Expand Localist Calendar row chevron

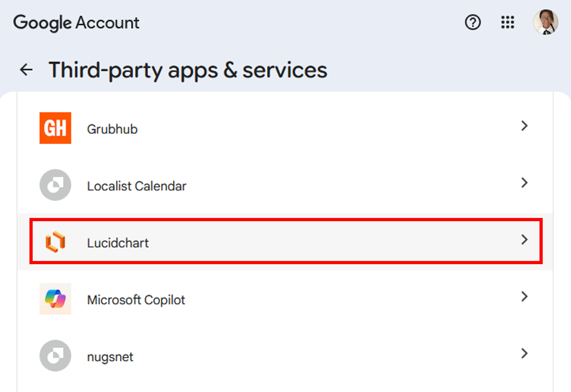(524, 183)
